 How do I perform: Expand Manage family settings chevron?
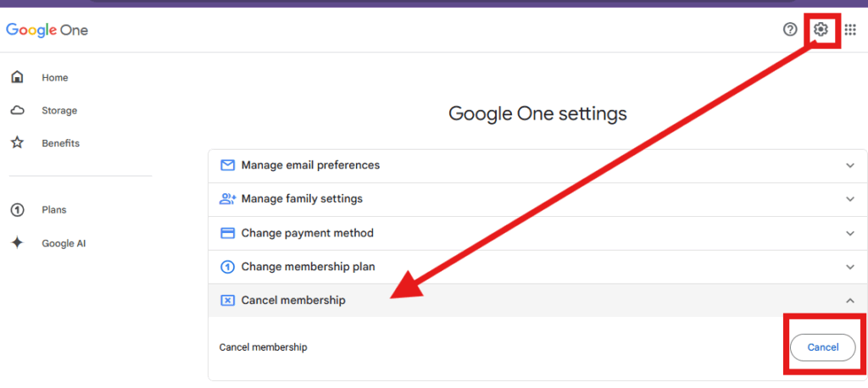point(850,199)
